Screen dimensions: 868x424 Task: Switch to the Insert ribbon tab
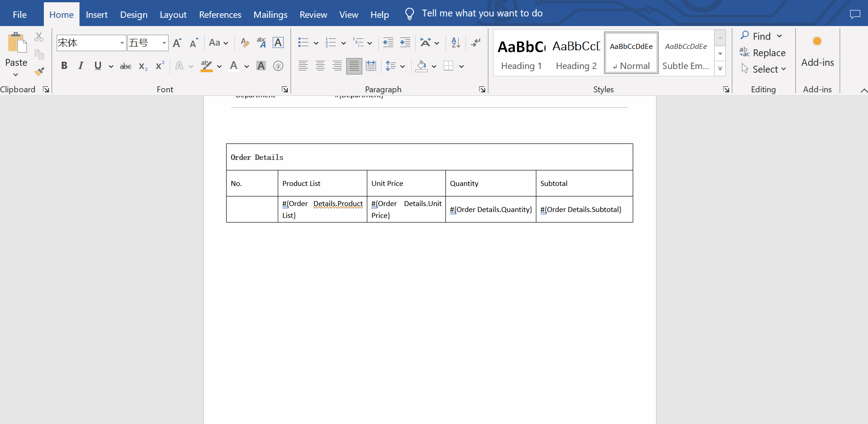(96, 15)
